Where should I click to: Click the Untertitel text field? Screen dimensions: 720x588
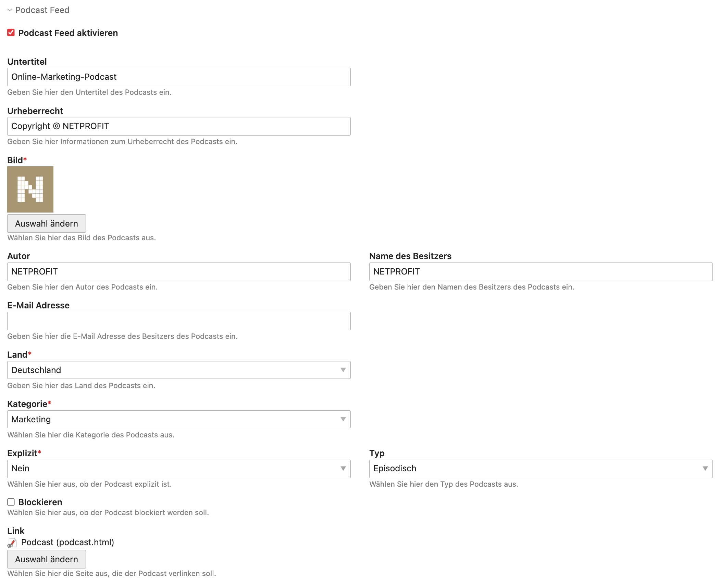point(178,77)
